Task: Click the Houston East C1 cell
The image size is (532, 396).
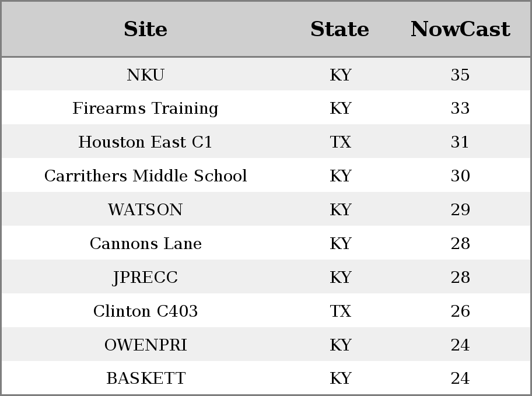Action: pyautogui.click(x=145, y=142)
